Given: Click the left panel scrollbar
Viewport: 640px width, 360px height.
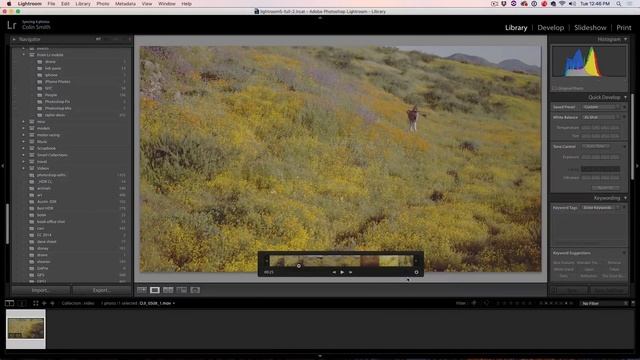Looking at the screenshot, I should (7, 223).
